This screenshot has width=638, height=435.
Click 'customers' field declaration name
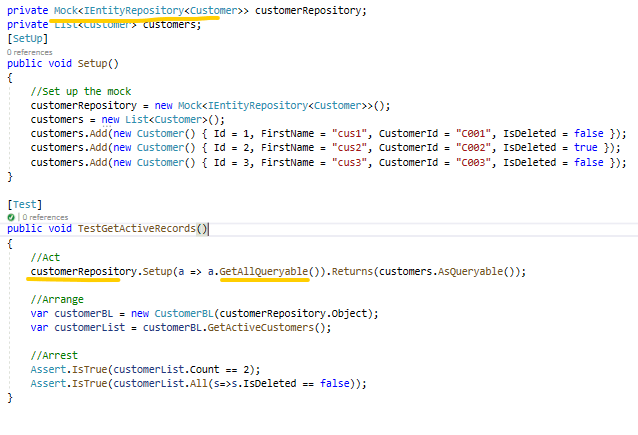tap(169, 24)
